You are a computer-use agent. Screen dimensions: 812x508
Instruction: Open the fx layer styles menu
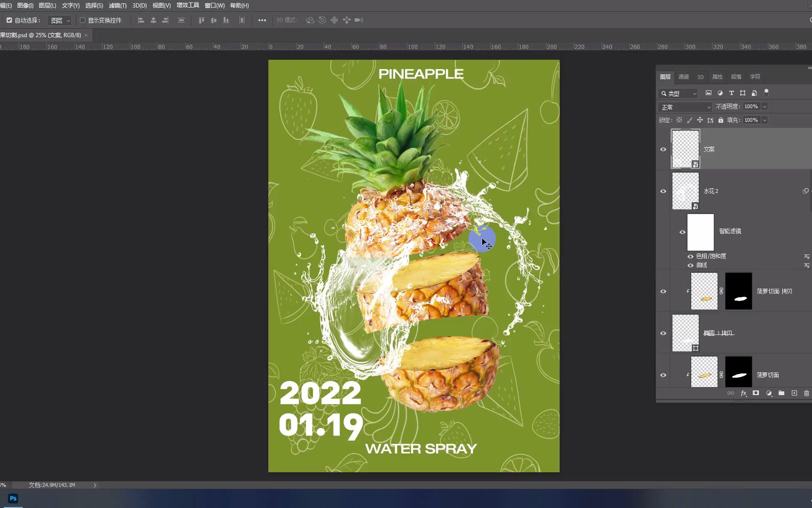[x=744, y=393]
